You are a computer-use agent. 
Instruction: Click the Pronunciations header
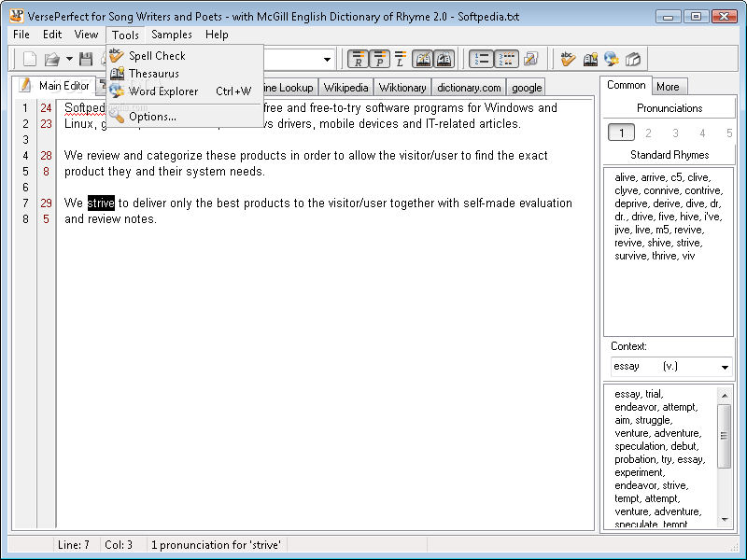pos(669,108)
